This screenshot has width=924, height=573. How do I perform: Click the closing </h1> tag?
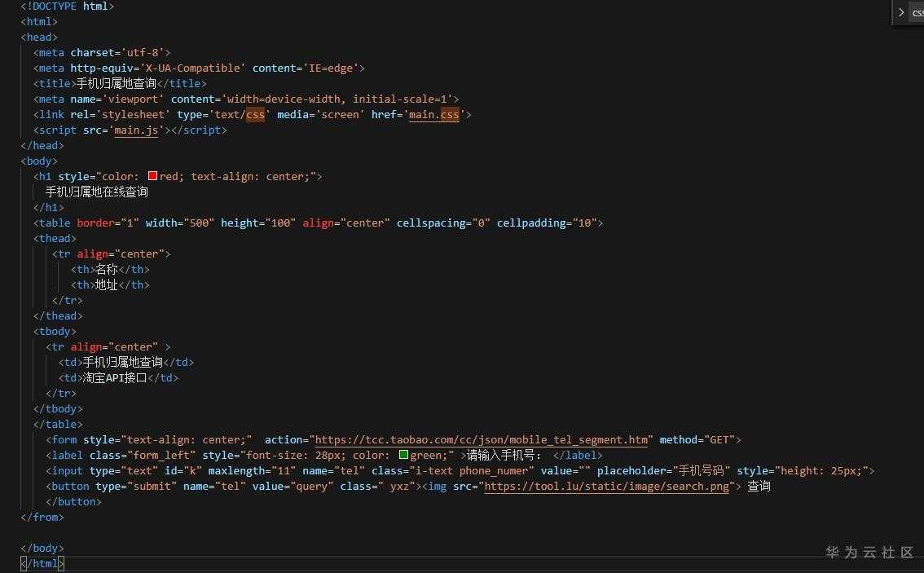(48, 208)
